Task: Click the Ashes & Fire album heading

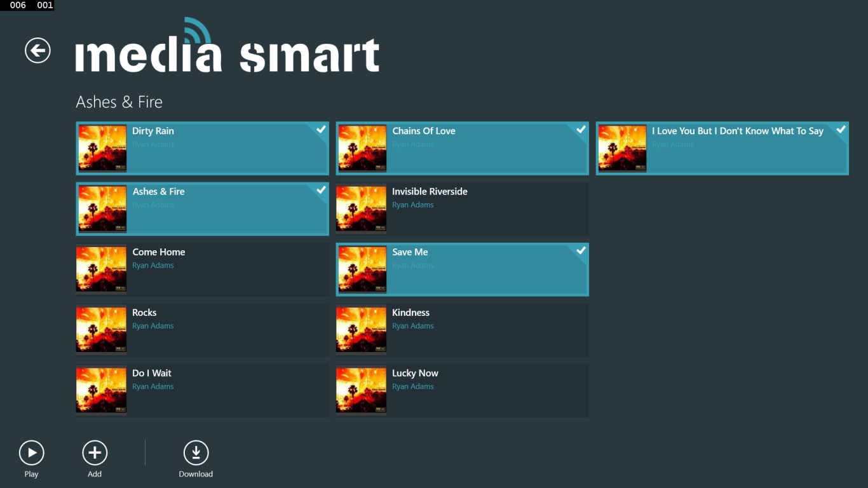Action: tap(119, 102)
